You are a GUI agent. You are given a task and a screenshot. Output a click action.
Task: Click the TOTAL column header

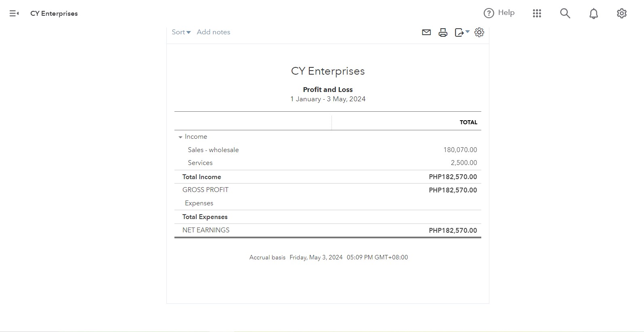click(468, 122)
